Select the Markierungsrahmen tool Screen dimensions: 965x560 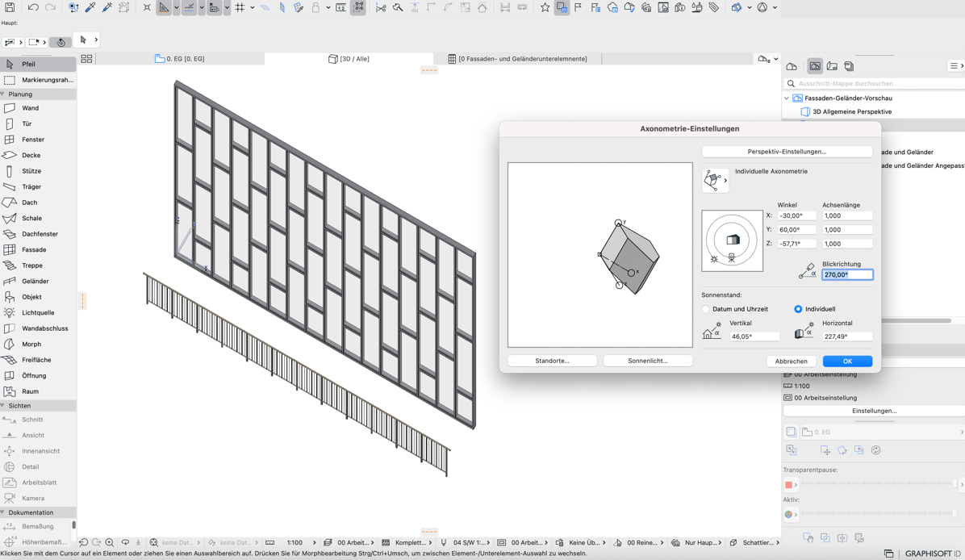38,80
